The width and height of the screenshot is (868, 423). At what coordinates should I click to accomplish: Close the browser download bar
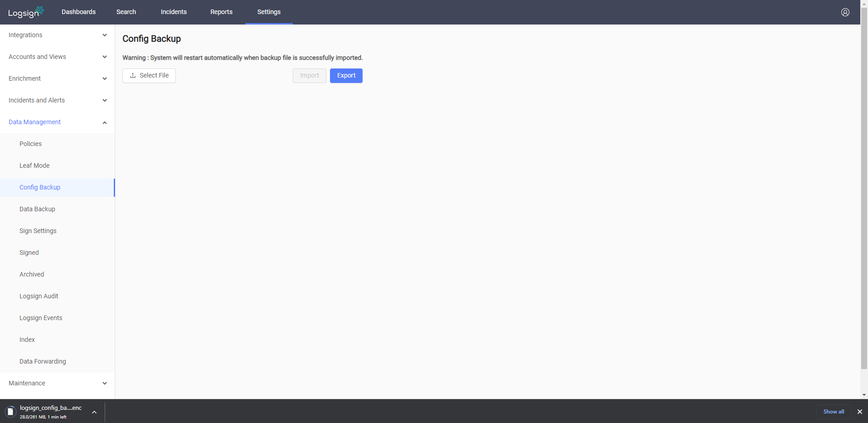(x=859, y=412)
